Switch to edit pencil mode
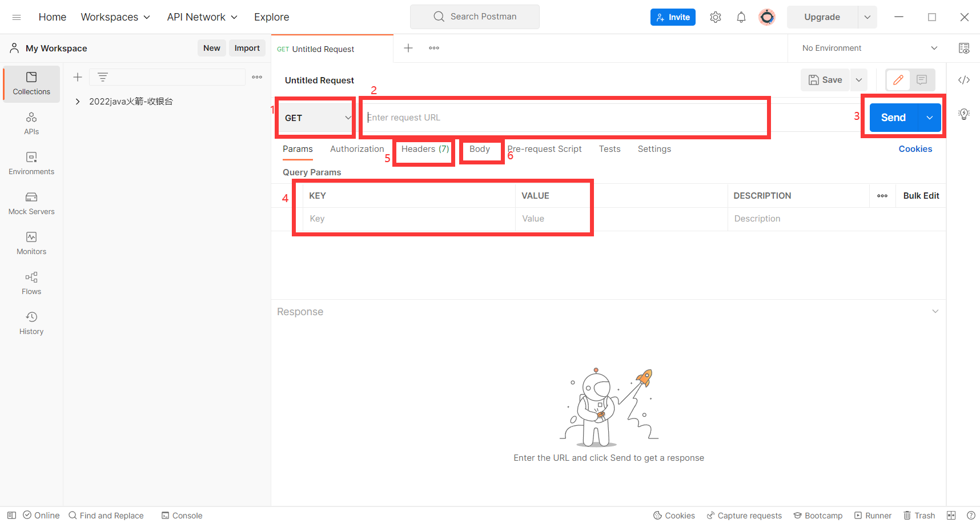The image size is (980, 523). coord(898,80)
